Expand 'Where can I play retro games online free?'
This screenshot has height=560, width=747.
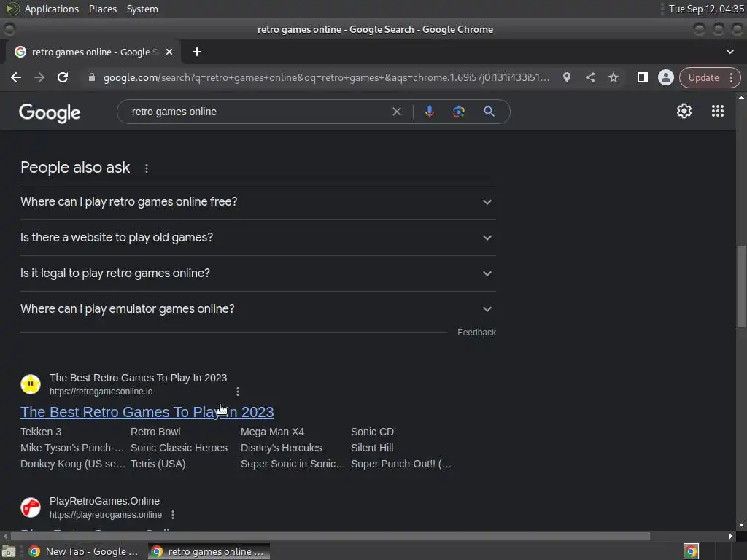tap(258, 202)
